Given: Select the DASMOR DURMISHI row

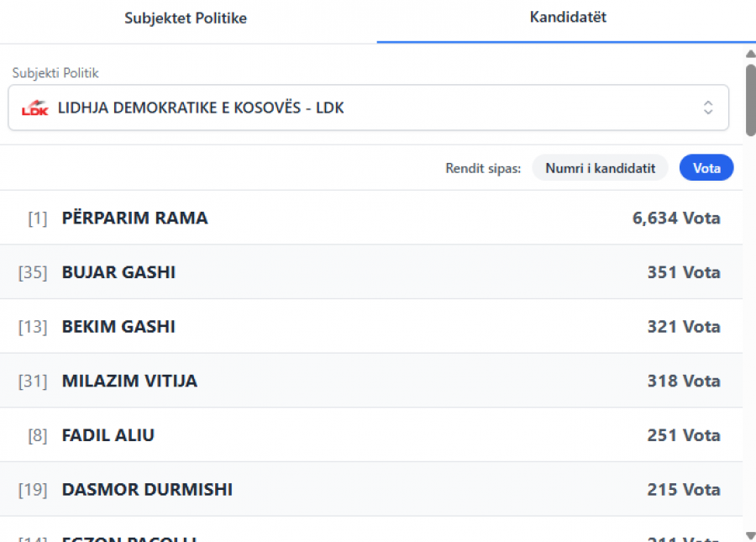Looking at the screenshot, I should [x=147, y=489].
